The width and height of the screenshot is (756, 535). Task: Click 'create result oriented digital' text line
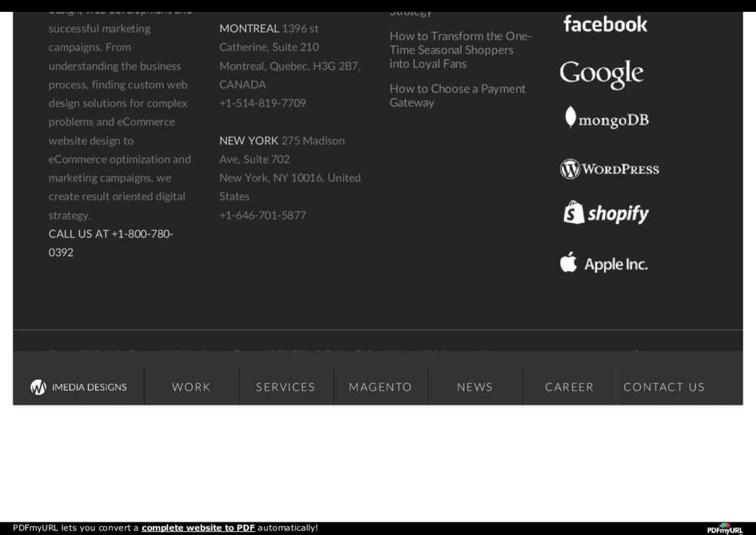pyautogui.click(x=117, y=197)
